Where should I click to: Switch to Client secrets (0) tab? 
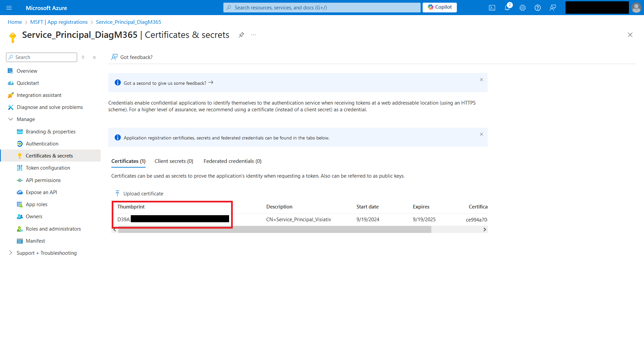pyautogui.click(x=174, y=161)
